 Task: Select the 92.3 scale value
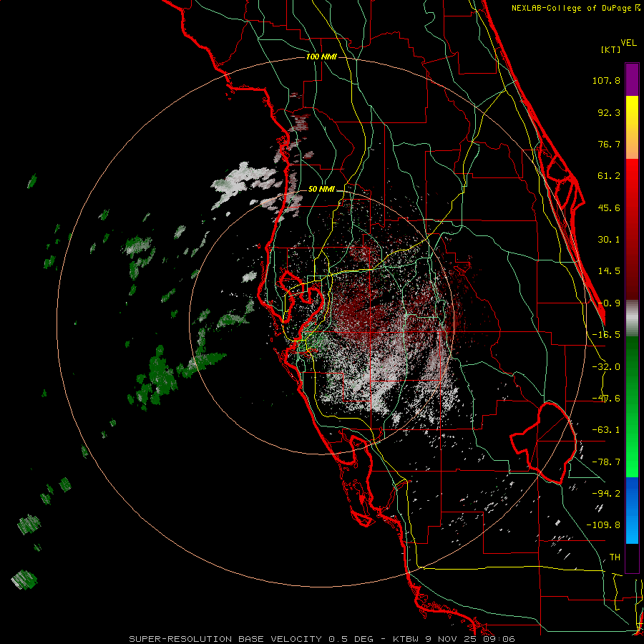tap(609, 112)
